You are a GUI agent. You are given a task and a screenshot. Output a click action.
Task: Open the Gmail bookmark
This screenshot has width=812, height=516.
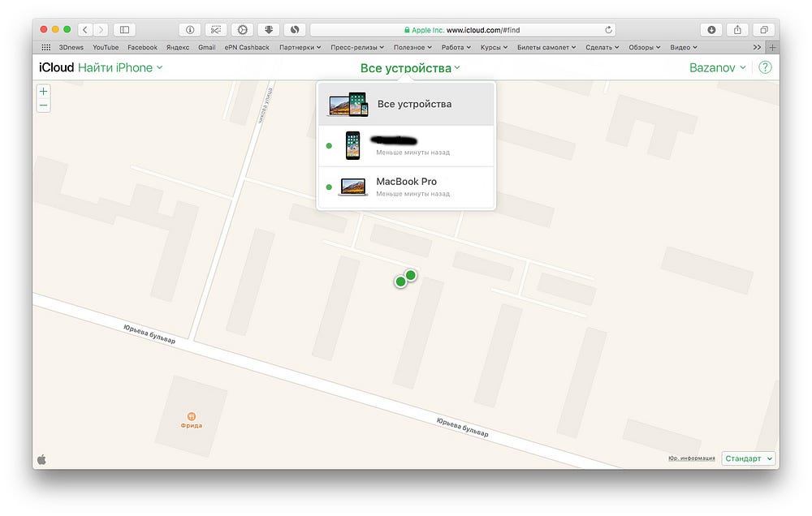click(x=206, y=47)
